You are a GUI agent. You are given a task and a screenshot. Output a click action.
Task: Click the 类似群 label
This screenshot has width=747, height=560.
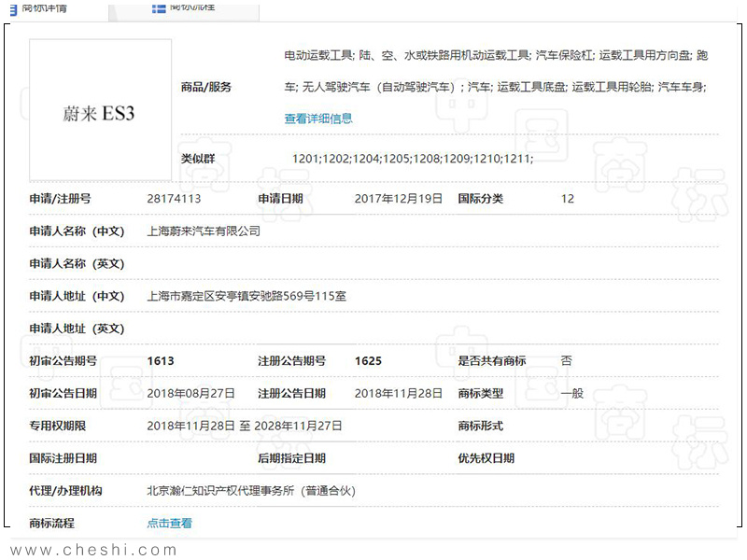point(198,159)
